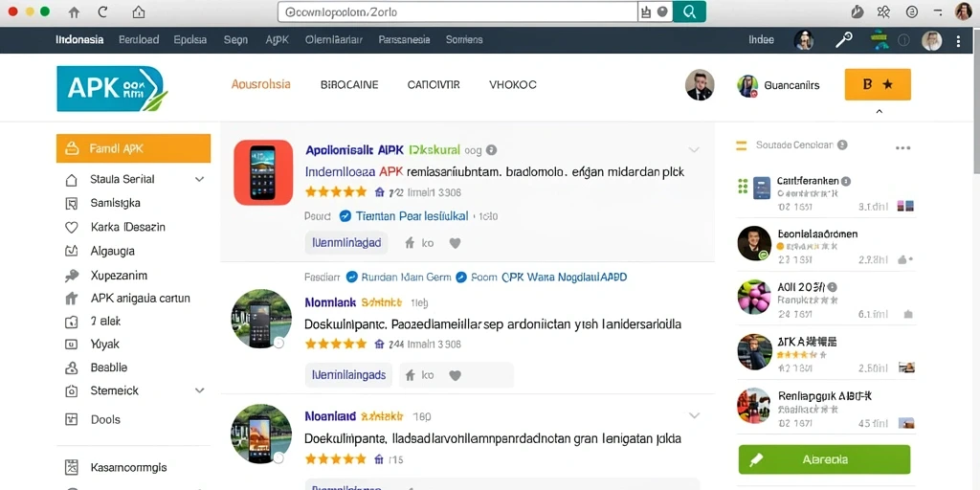Image resolution: width=980 pixels, height=490 pixels.
Task: Click the Yuyak sidebar icon
Action: pyautogui.click(x=71, y=345)
